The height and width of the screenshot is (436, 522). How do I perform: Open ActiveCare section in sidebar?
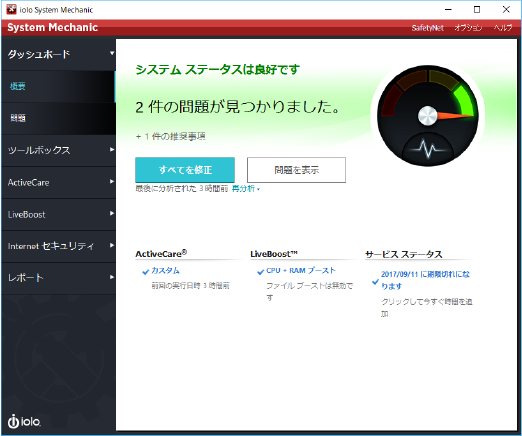pos(58,182)
